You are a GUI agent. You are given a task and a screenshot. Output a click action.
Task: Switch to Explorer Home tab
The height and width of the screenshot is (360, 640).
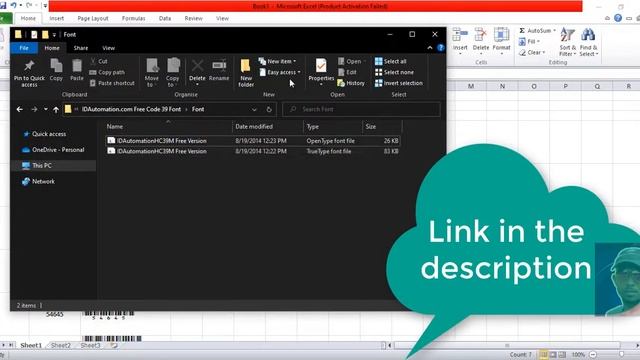(52, 48)
